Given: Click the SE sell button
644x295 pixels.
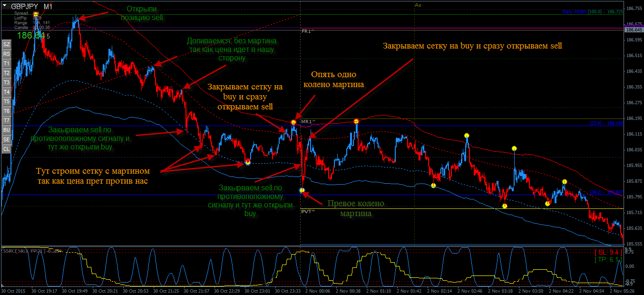Looking at the screenshot, I should coord(7,139).
